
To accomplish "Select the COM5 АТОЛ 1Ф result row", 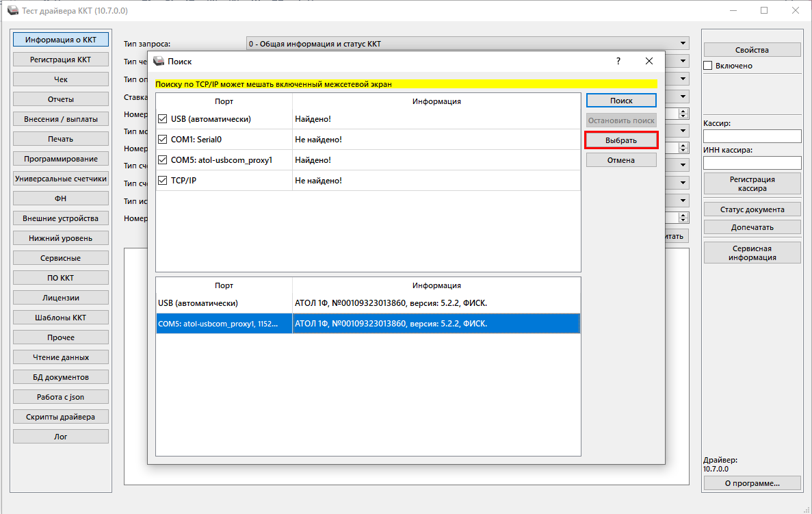I will click(367, 324).
